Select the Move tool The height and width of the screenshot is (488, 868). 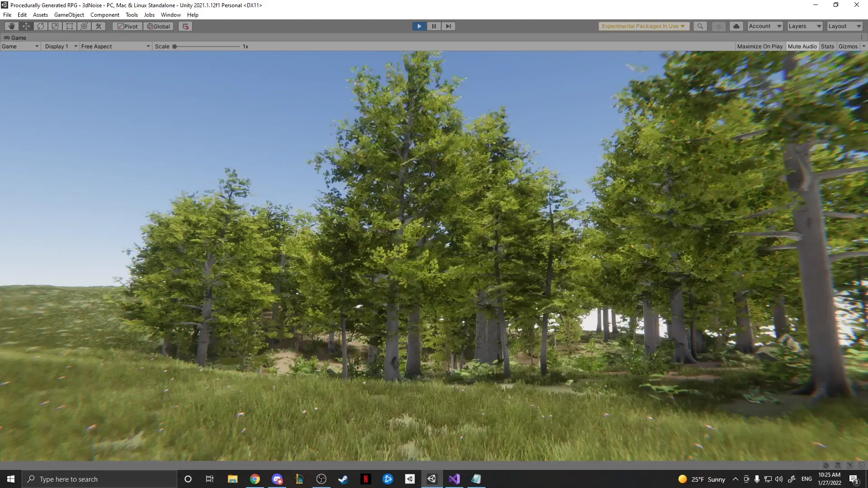coord(26,26)
